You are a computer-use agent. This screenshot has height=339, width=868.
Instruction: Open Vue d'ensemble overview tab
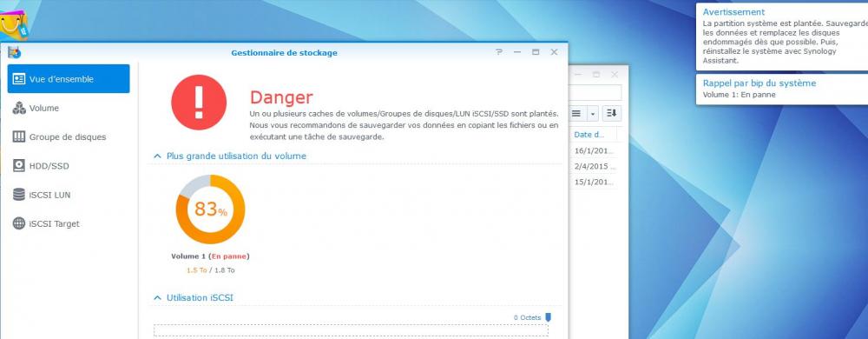(69, 78)
